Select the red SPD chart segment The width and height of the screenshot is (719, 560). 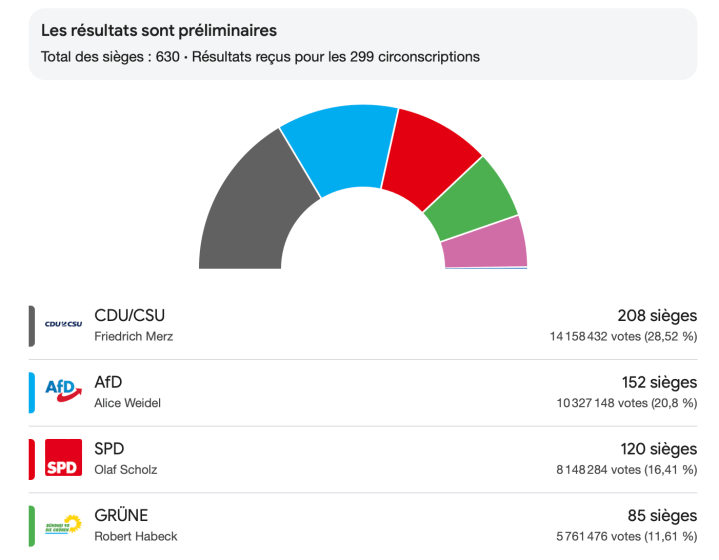(x=429, y=155)
